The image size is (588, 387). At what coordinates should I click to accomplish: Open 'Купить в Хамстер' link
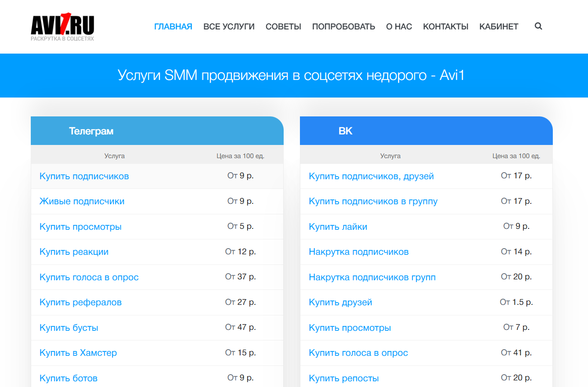click(x=78, y=353)
